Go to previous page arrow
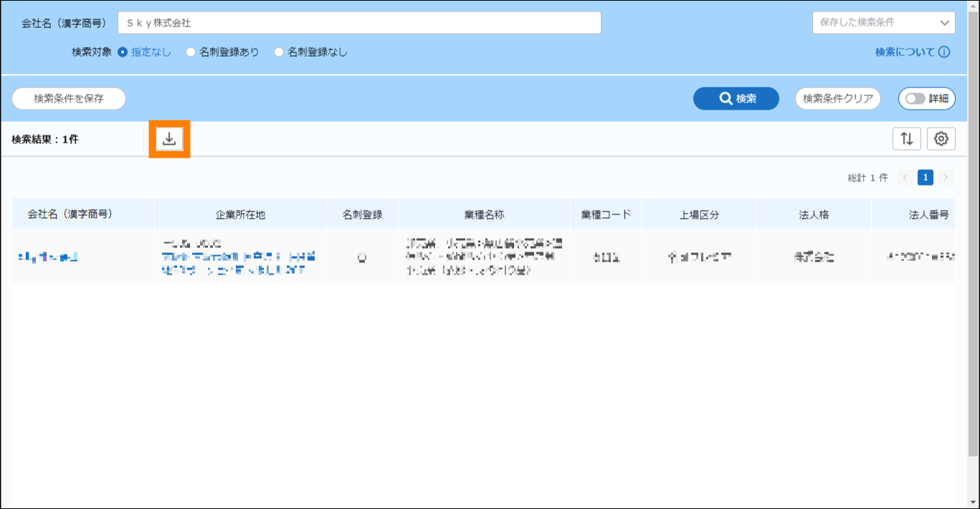980x509 pixels. (x=905, y=178)
